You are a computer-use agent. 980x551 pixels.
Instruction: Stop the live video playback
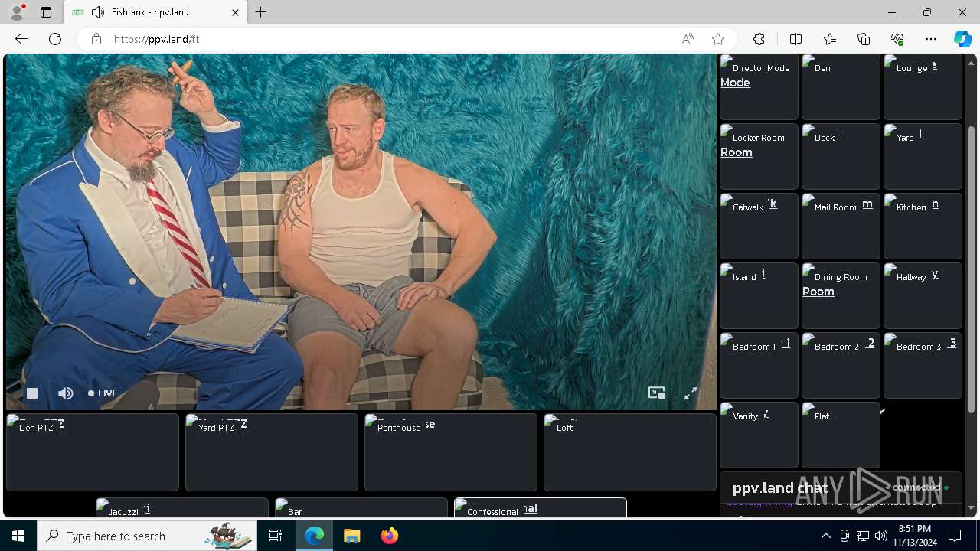[32, 393]
